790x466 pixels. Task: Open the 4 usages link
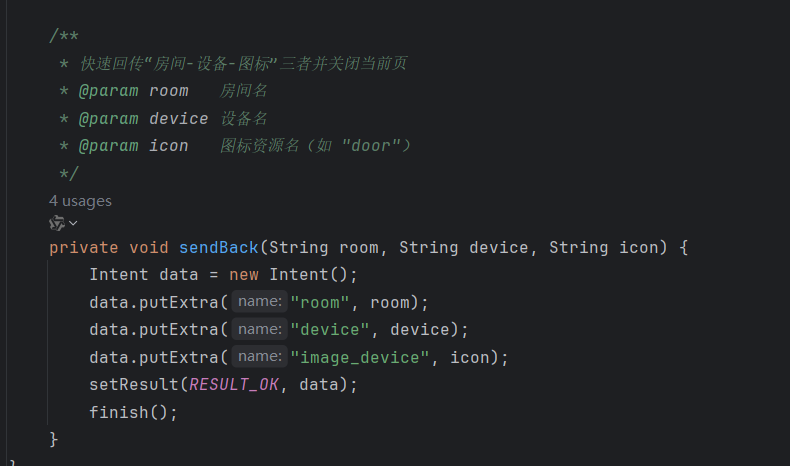coord(80,201)
